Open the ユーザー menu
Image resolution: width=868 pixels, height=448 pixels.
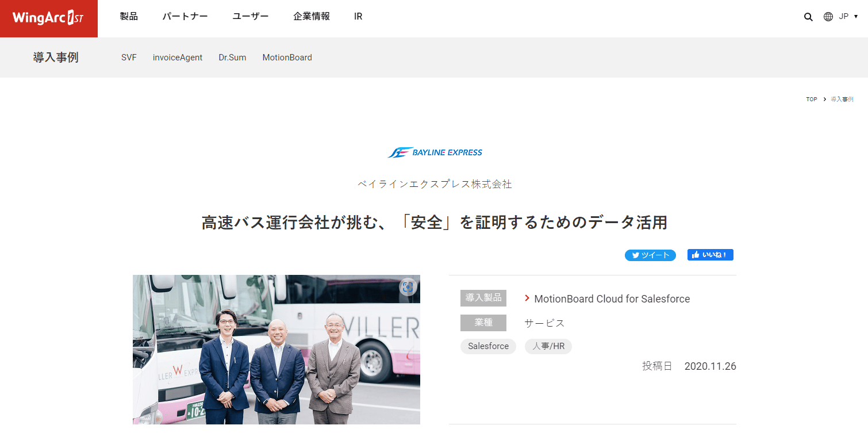point(251,17)
